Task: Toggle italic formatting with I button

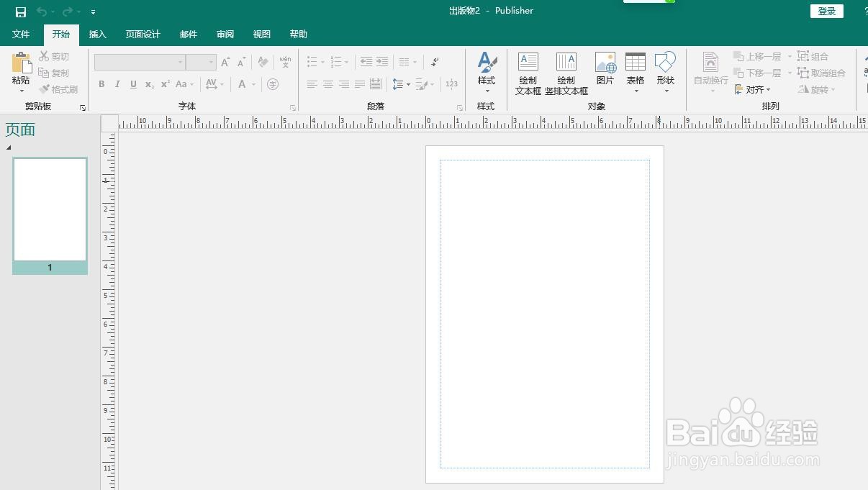Action: coord(117,84)
